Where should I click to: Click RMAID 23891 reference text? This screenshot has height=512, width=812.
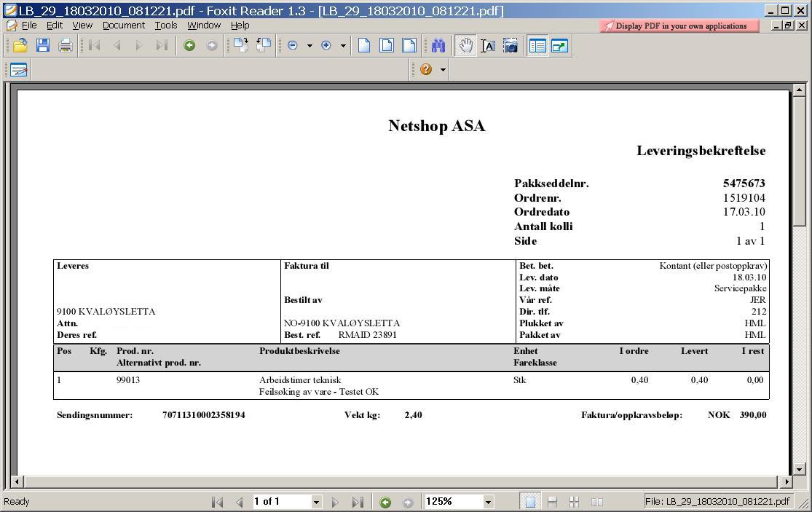[367, 335]
